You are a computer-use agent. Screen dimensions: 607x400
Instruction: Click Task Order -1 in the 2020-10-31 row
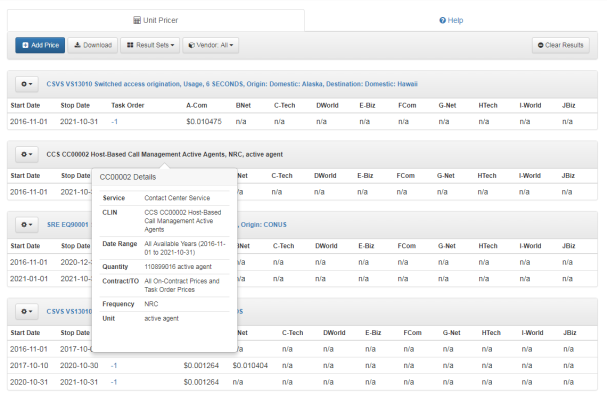coord(115,381)
